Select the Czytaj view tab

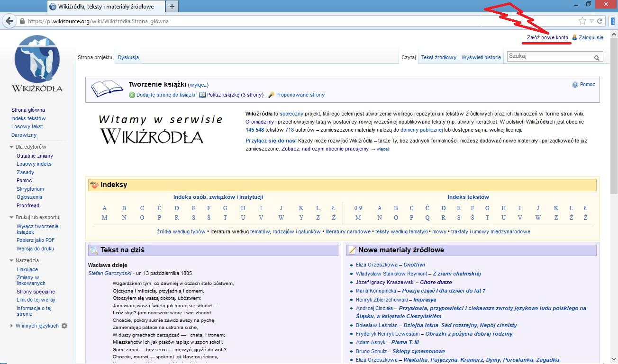(409, 57)
